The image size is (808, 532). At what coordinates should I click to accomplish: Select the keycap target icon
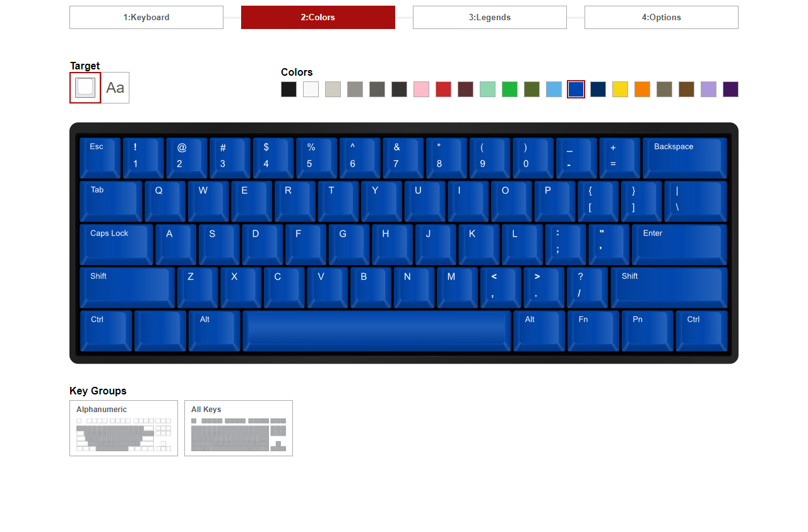tap(85, 88)
